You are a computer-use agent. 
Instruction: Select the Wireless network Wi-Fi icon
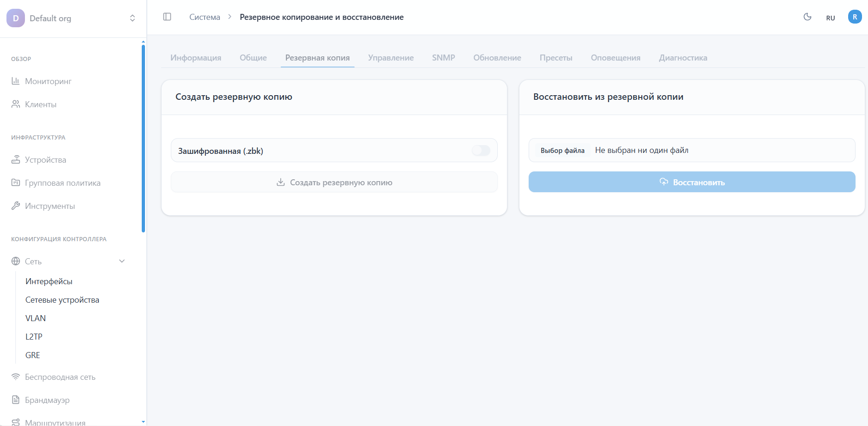[x=15, y=377]
